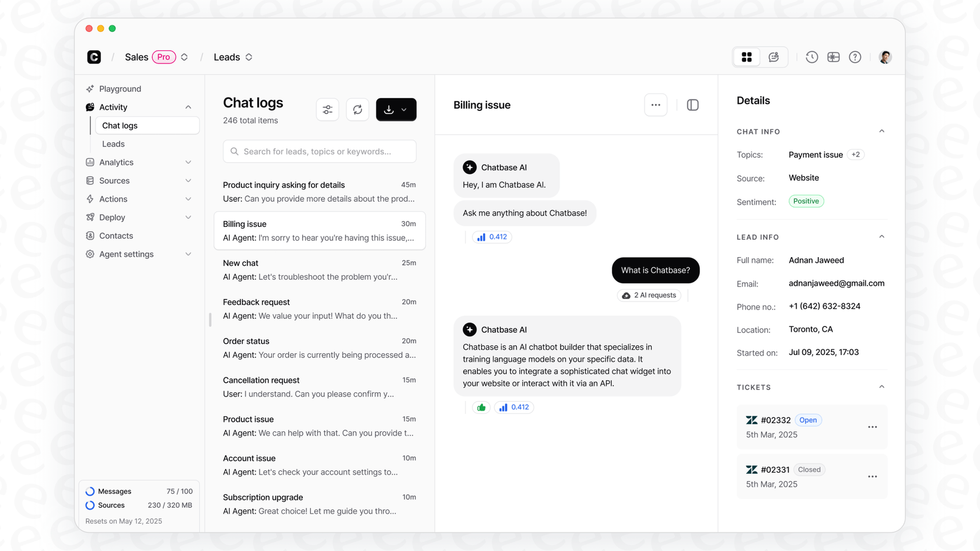The width and height of the screenshot is (980, 551).
Task: Collapse the CHAT INFO panel
Action: click(x=881, y=131)
